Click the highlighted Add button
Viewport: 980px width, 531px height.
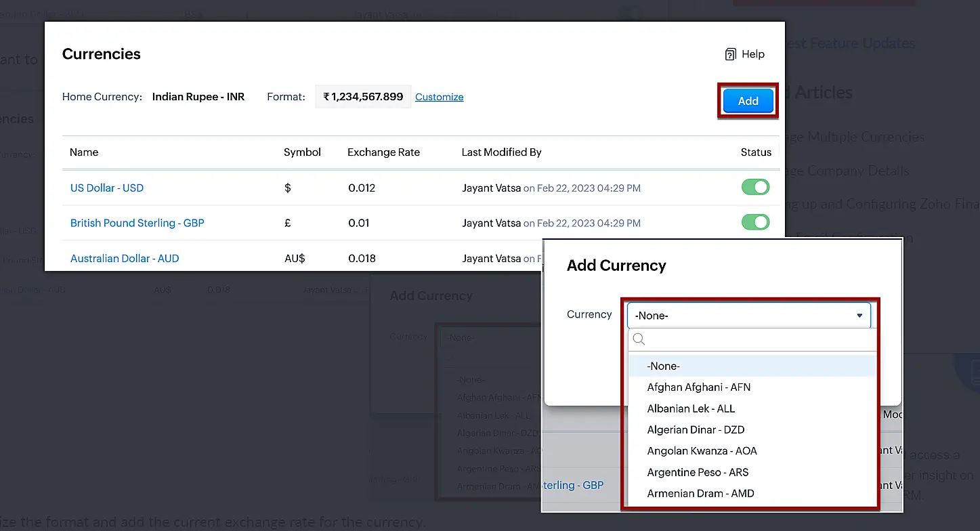click(x=747, y=100)
